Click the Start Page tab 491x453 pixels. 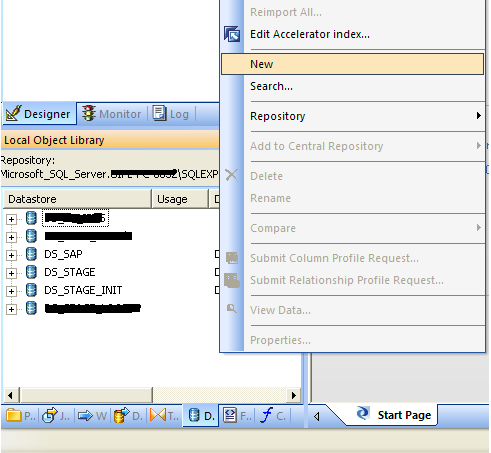[x=393, y=415]
